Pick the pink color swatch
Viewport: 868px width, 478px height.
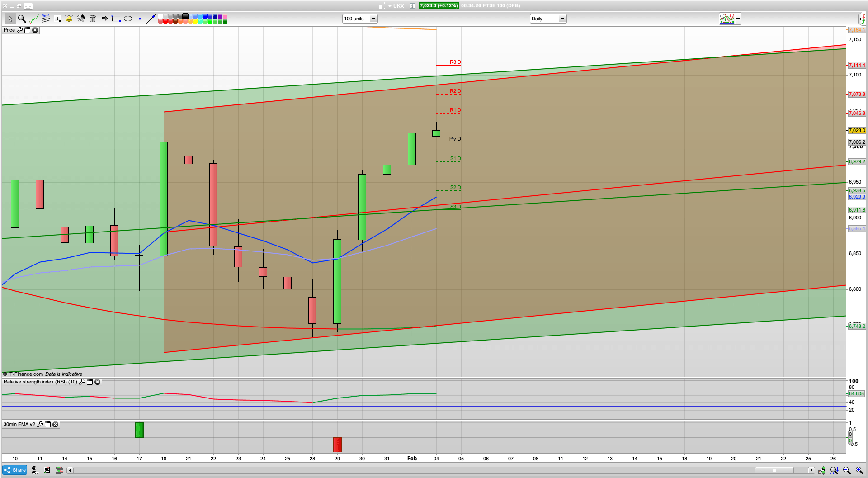(225, 16)
